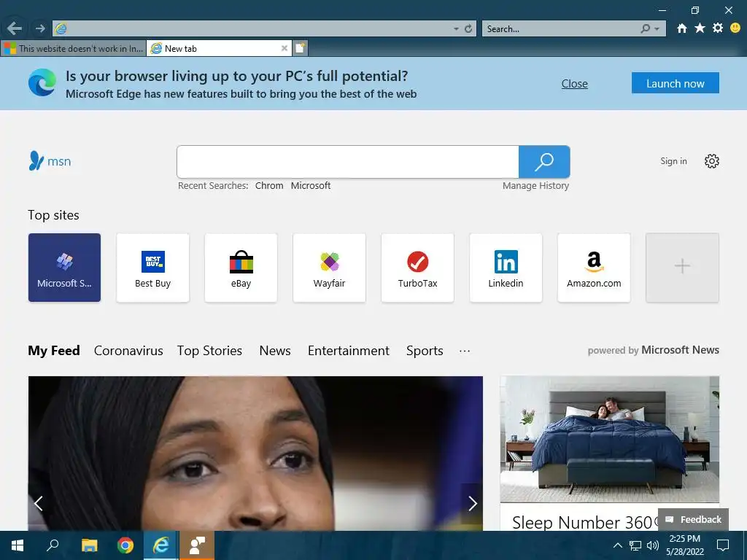Show previous story with left carousel arrow

point(39,503)
